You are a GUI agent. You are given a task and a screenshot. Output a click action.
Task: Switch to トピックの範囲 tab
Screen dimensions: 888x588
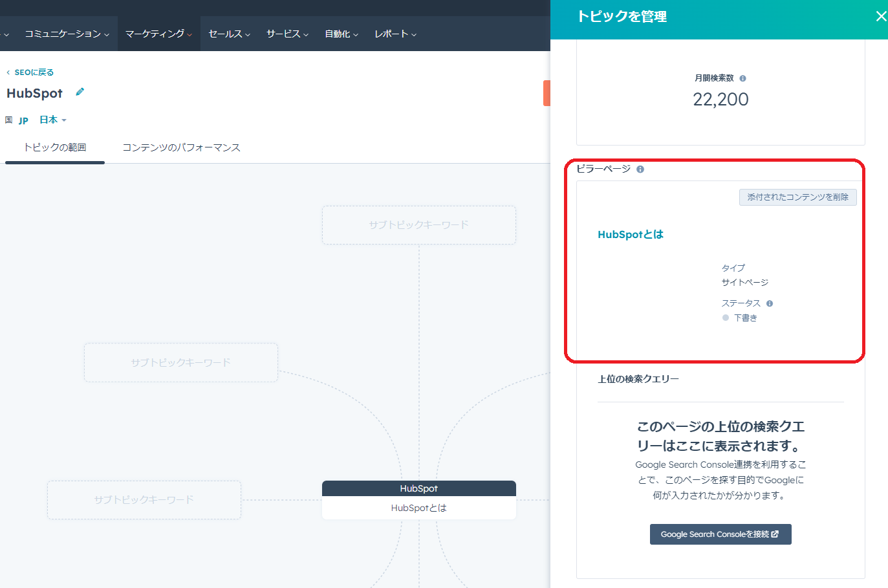point(55,147)
